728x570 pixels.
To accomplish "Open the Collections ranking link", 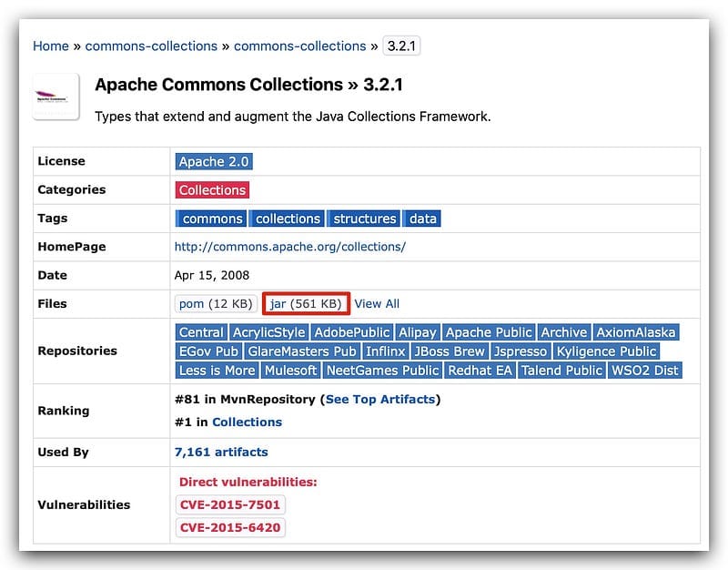I will tap(247, 422).
